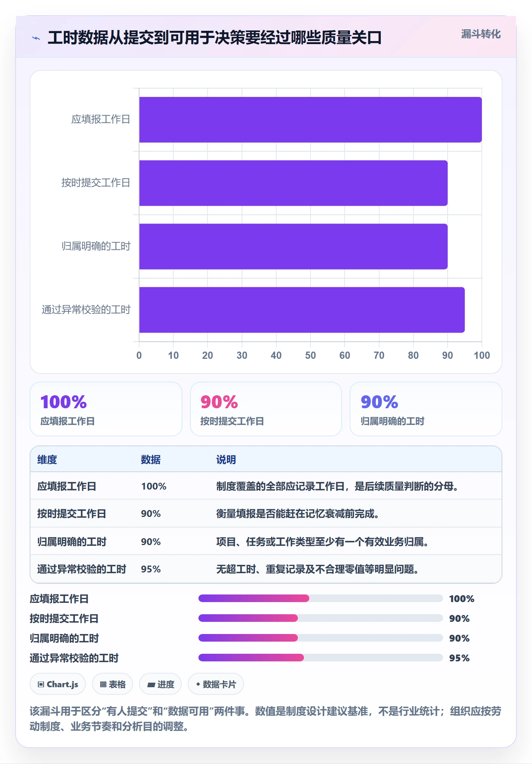Viewport: 532px width, 764px height.
Task: Click the 90% 按时提交工作日 stat card
Action: [266, 409]
